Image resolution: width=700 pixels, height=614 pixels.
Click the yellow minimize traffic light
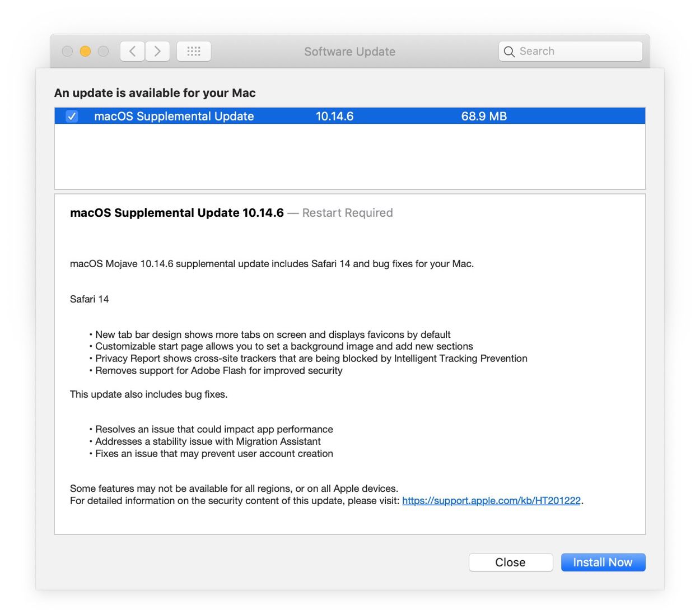coord(85,50)
